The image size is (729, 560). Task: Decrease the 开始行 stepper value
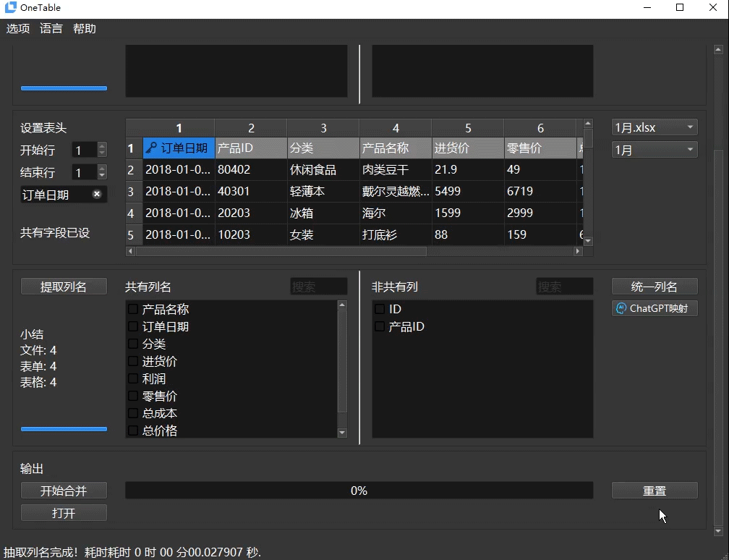point(102,153)
